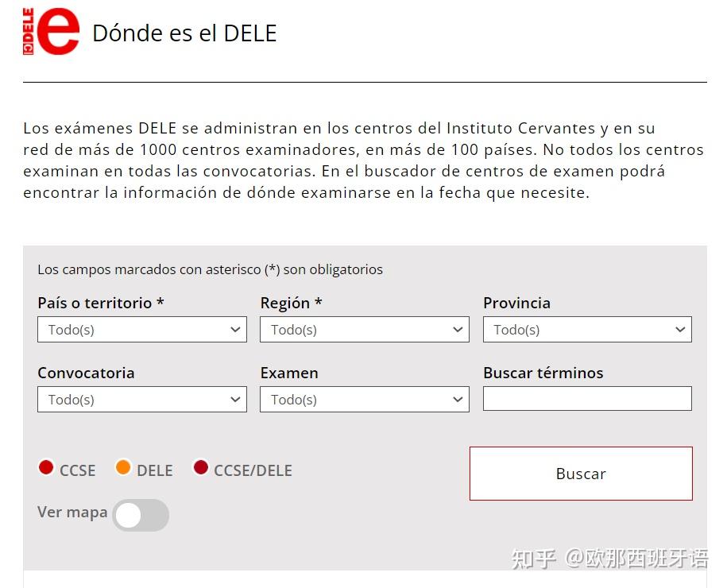This screenshot has height=588, width=727.
Task: Click the Ver mapa label
Action: [72, 513]
